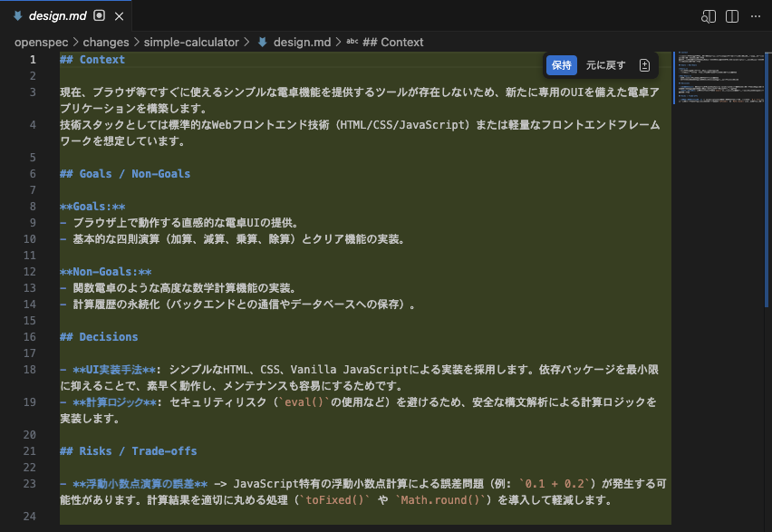Split the editor to the right
The height and width of the screenshot is (532, 772).
pos(732,16)
